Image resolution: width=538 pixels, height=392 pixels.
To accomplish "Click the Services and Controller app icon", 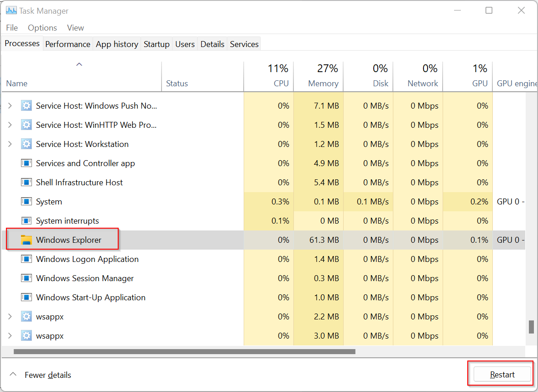I will click(x=26, y=163).
